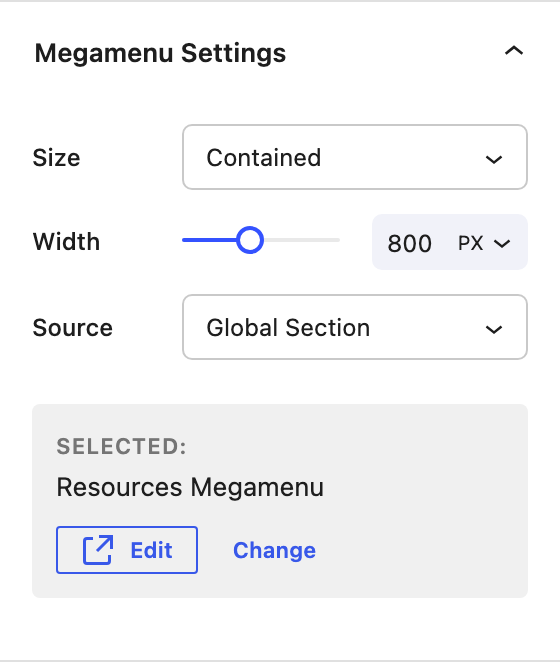Click the Size label
560x662 pixels.
[57, 157]
